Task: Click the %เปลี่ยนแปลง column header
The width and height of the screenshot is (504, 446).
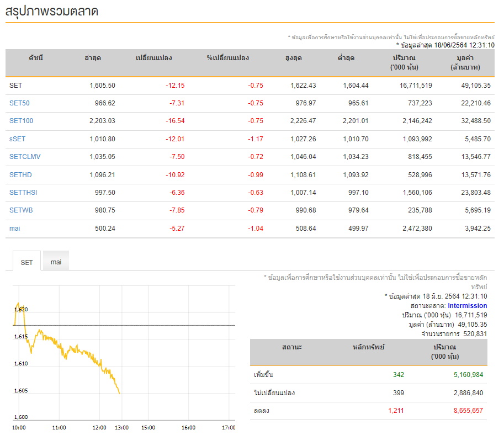Action: (228, 58)
